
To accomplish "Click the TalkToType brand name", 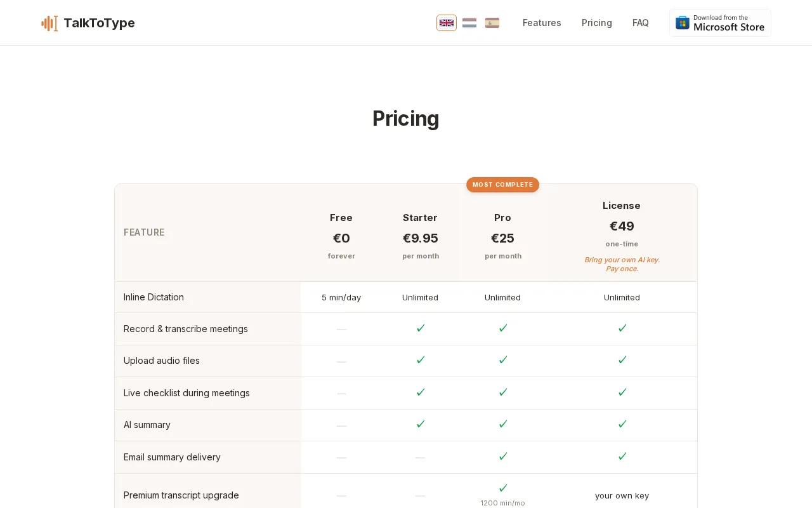I will point(100,23).
